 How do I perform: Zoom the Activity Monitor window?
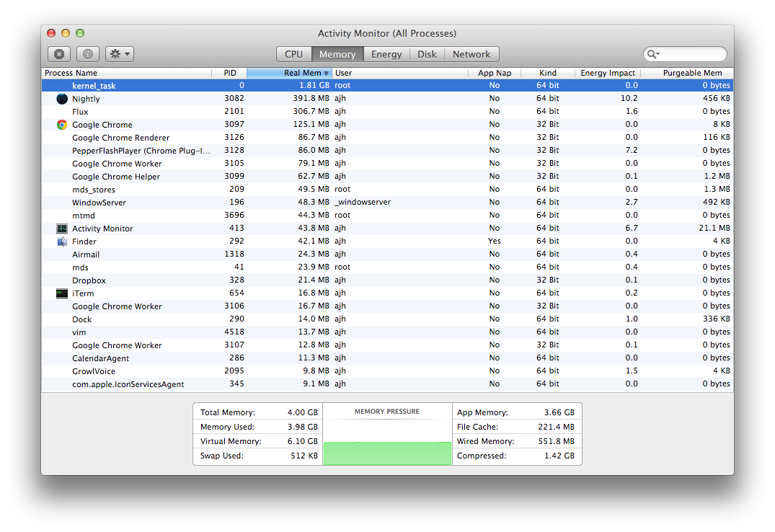79,33
